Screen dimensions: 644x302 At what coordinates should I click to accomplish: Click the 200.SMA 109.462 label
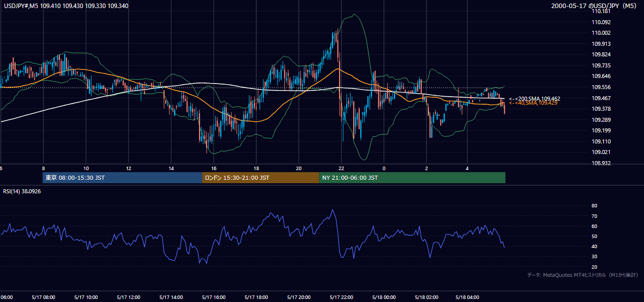[x=535, y=99]
